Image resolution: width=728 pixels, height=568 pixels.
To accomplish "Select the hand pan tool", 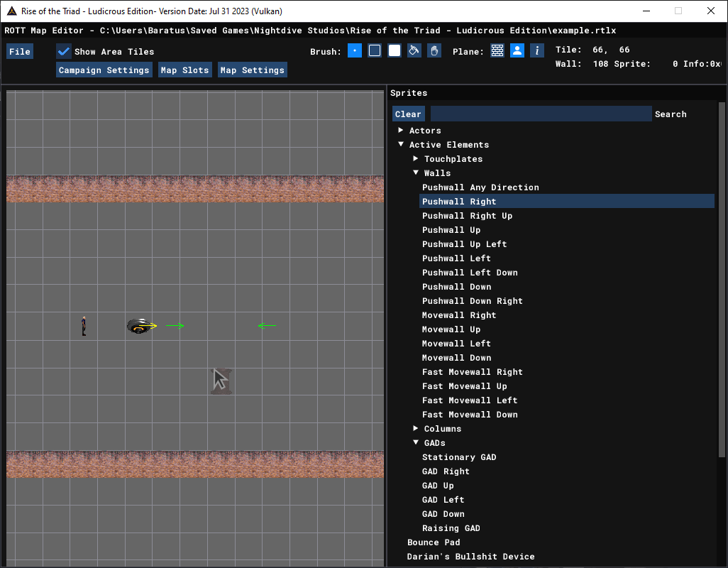I will [434, 50].
